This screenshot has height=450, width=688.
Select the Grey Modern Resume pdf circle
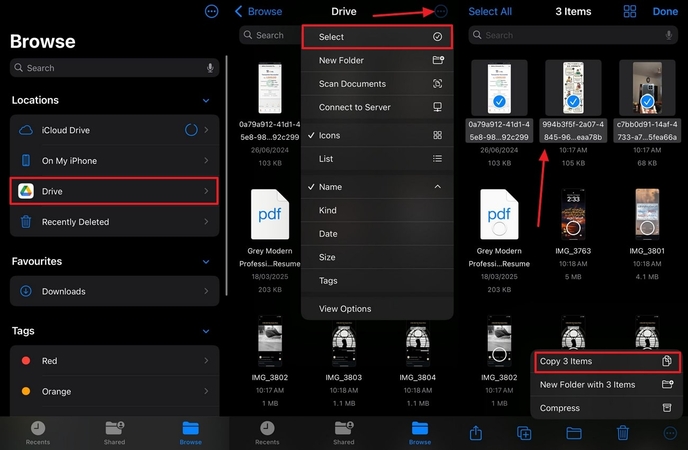coord(499,228)
